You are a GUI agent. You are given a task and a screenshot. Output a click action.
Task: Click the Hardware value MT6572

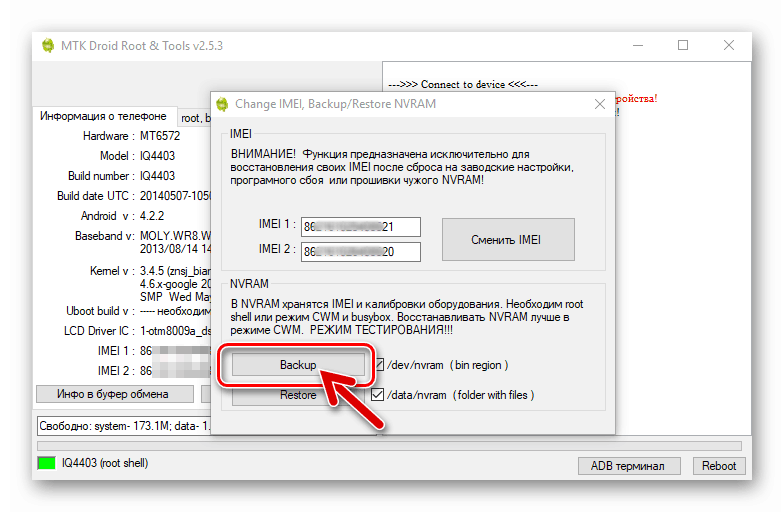click(160, 136)
